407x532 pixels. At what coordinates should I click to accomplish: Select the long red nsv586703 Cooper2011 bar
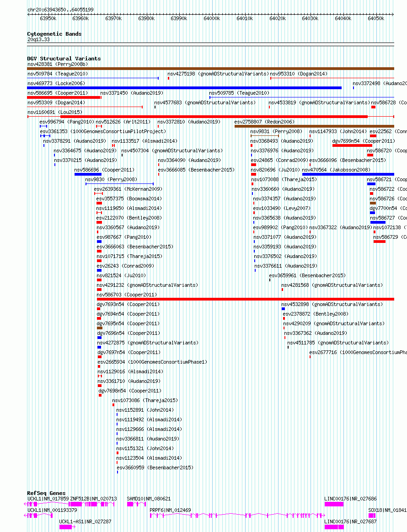point(246,299)
